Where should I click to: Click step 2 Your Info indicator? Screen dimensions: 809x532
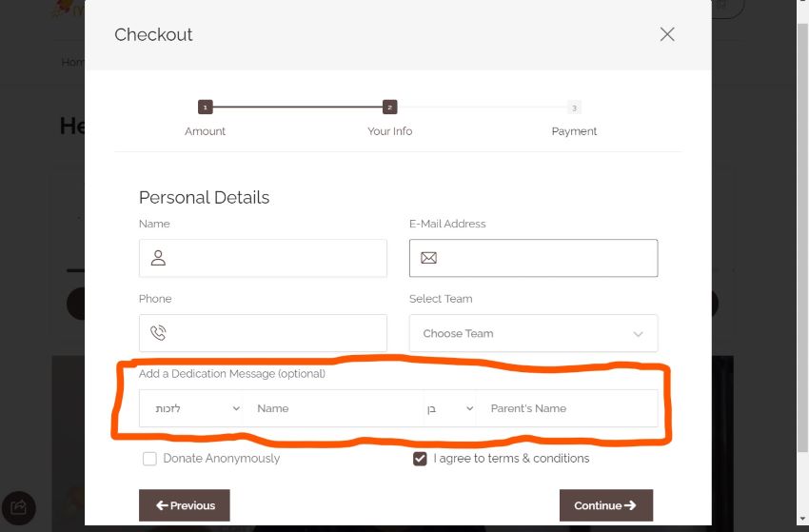(x=390, y=108)
